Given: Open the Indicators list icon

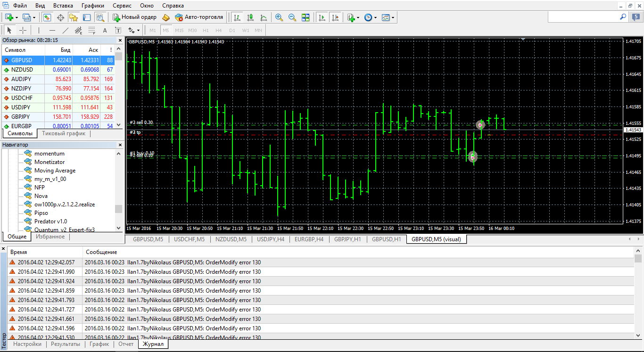Looking at the screenshot, I should (x=351, y=17).
